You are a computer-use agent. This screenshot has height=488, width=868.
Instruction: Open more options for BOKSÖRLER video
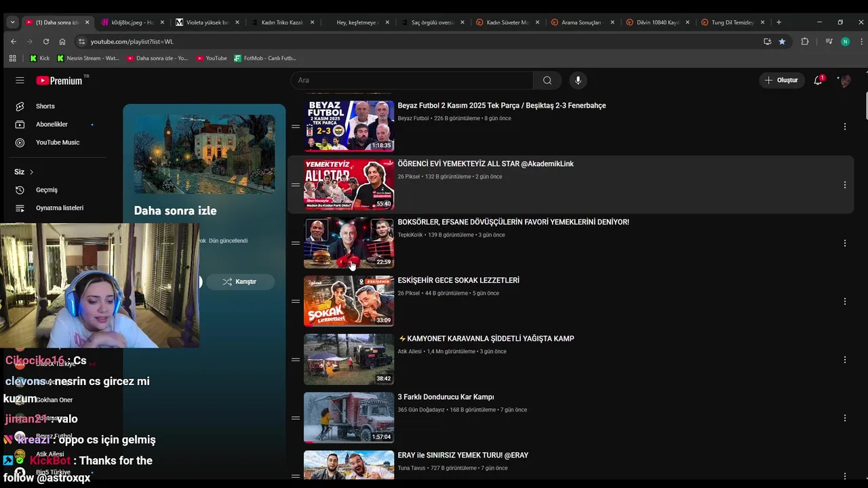tap(845, 243)
